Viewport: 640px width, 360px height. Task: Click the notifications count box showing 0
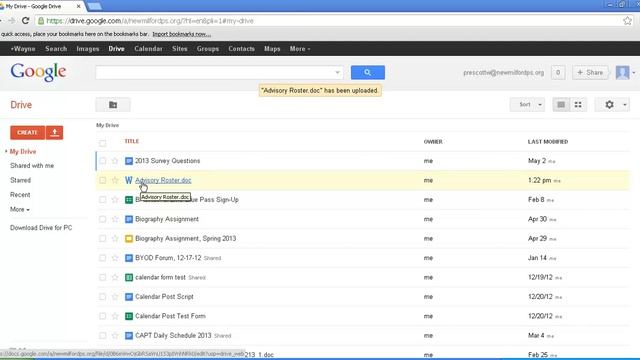[558, 73]
